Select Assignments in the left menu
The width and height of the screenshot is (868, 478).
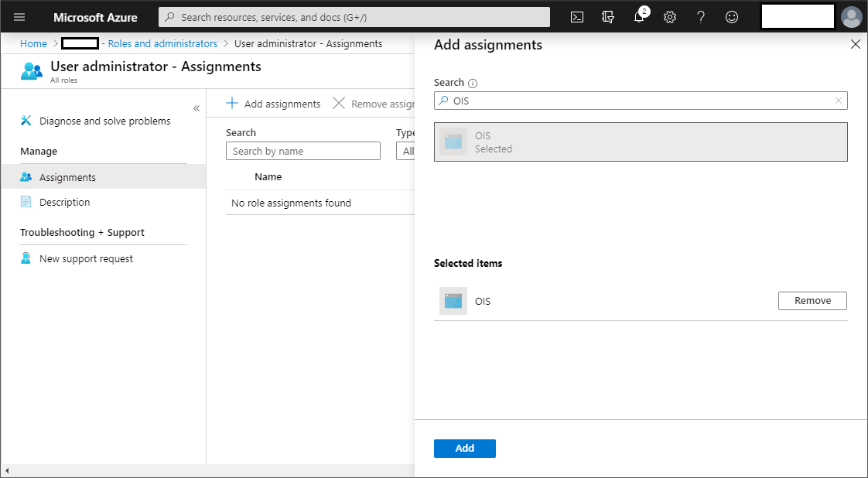[x=104, y=177]
